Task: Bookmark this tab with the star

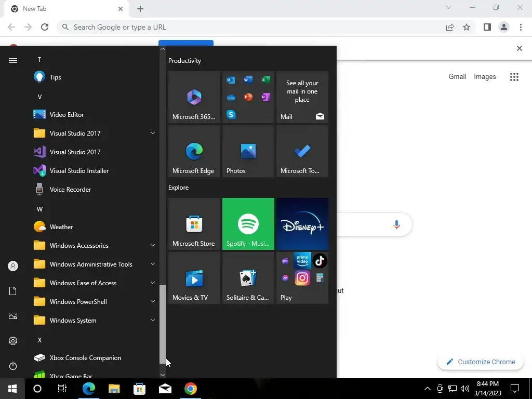Action: [x=467, y=27]
